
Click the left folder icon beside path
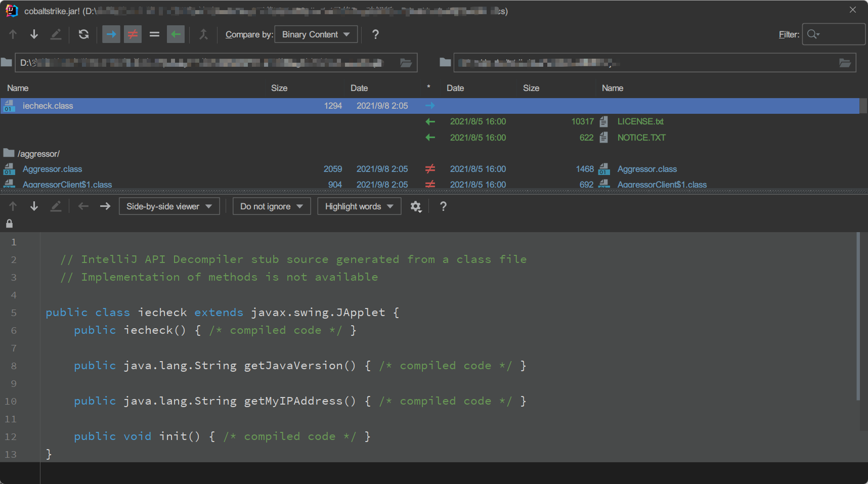click(7, 62)
